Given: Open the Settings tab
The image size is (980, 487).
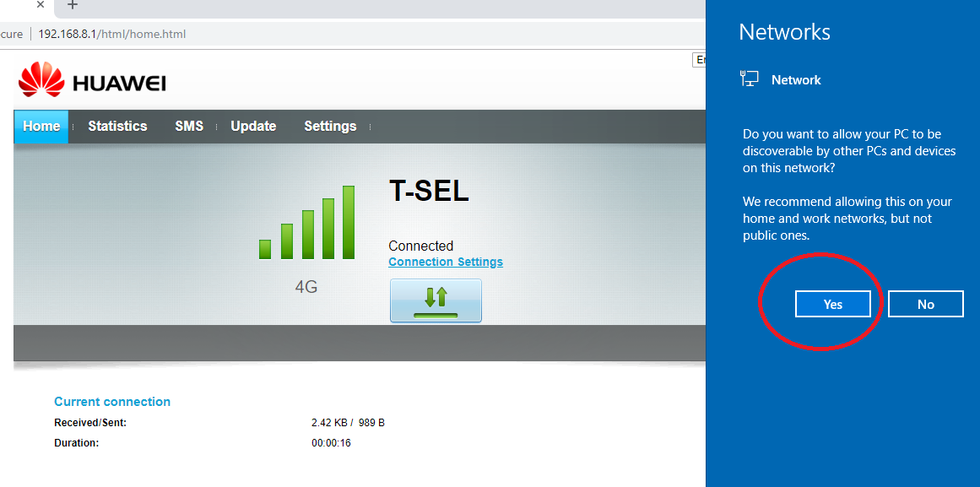Looking at the screenshot, I should [330, 127].
